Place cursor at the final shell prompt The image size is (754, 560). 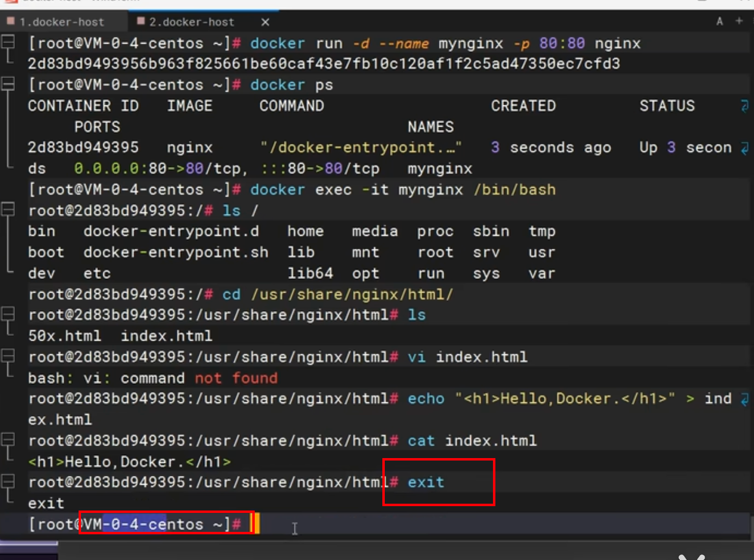[255, 524]
